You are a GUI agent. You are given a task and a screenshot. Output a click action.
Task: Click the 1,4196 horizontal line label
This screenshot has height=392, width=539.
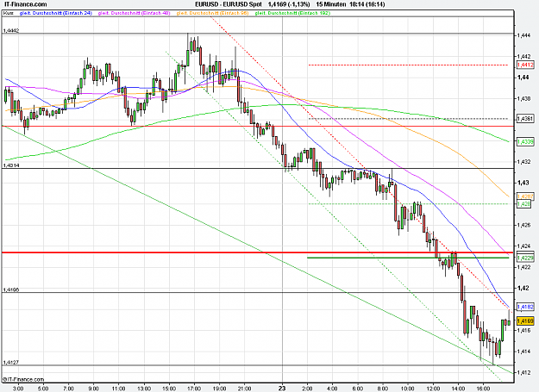[x=11, y=290]
